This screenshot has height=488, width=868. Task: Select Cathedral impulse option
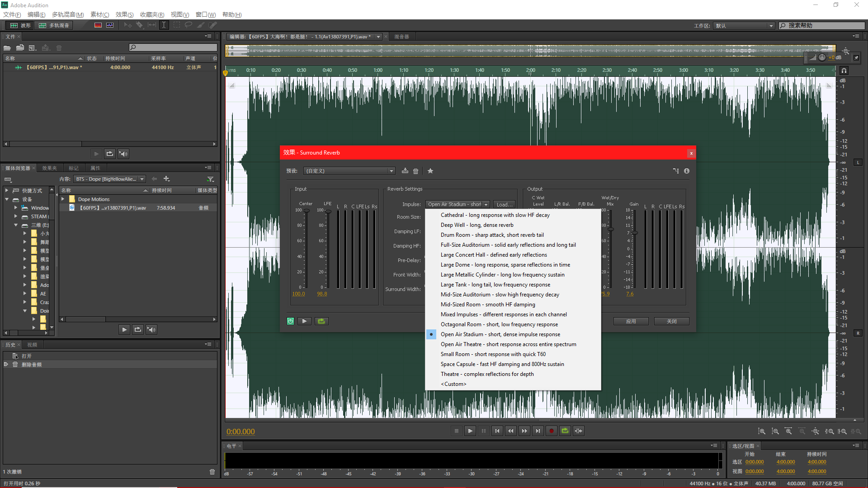pyautogui.click(x=495, y=215)
